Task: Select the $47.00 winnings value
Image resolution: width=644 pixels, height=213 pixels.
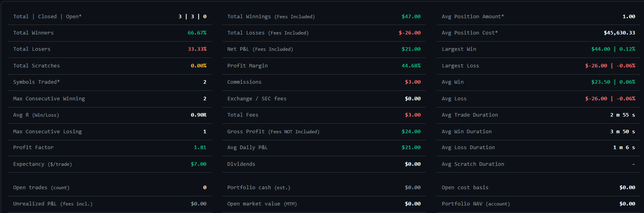Action: [x=411, y=17]
